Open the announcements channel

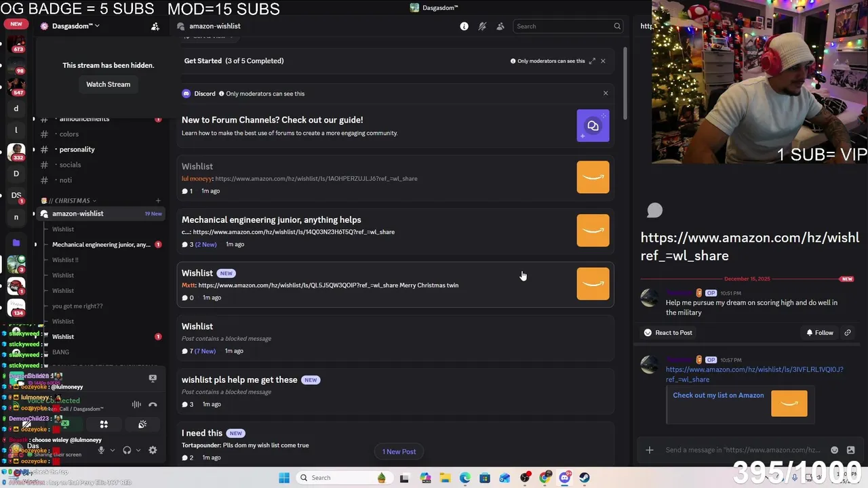100,119
